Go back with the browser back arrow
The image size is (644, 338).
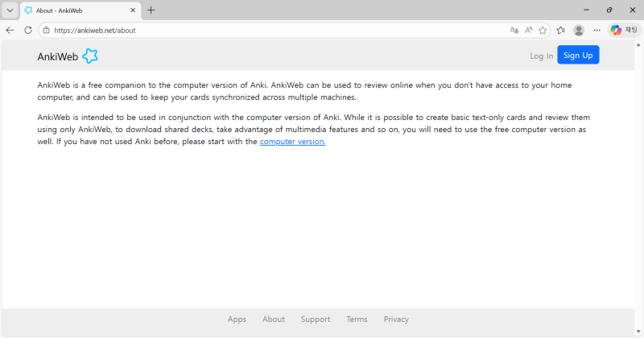point(10,30)
